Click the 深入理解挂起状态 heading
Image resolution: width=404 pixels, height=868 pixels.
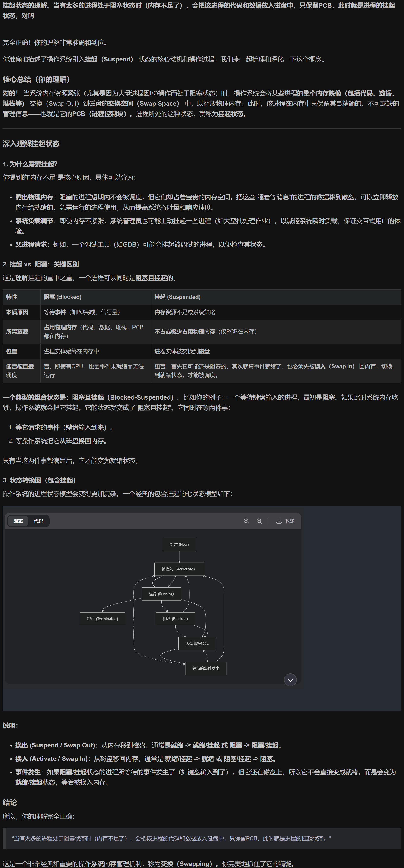(31, 144)
